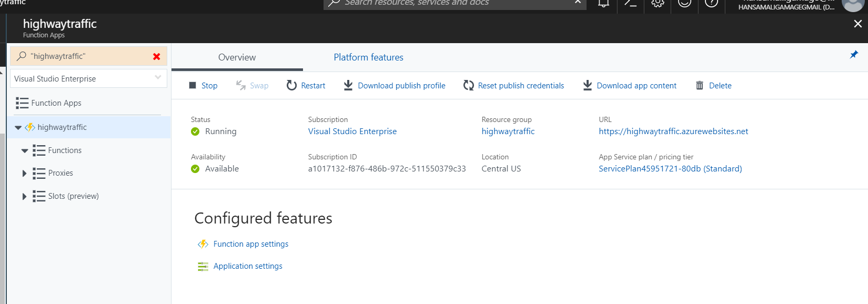Download app content

[x=630, y=85]
